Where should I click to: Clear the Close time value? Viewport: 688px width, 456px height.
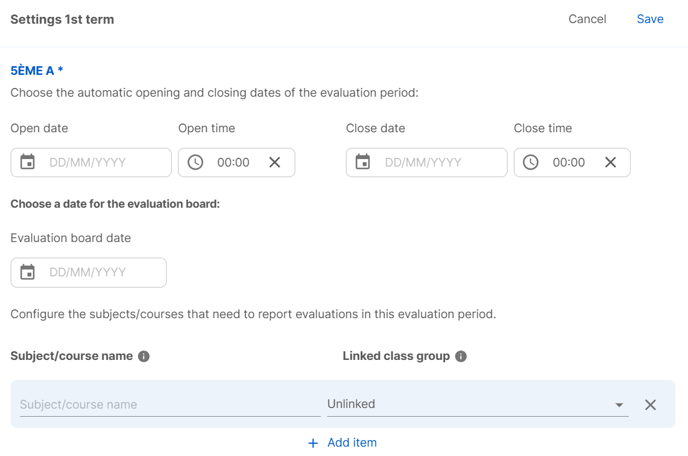pyautogui.click(x=610, y=162)
